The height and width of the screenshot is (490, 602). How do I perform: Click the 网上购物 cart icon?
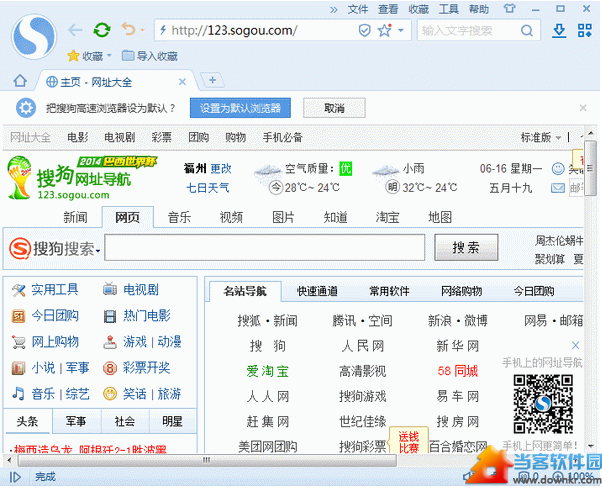pyautogui.click(x=18, y=342)
